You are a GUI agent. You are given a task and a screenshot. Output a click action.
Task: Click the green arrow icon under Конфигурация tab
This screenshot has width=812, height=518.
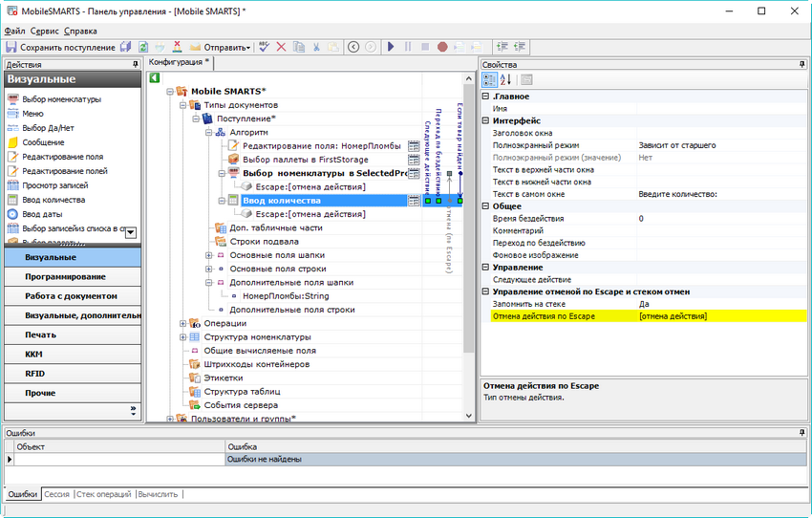155,77
